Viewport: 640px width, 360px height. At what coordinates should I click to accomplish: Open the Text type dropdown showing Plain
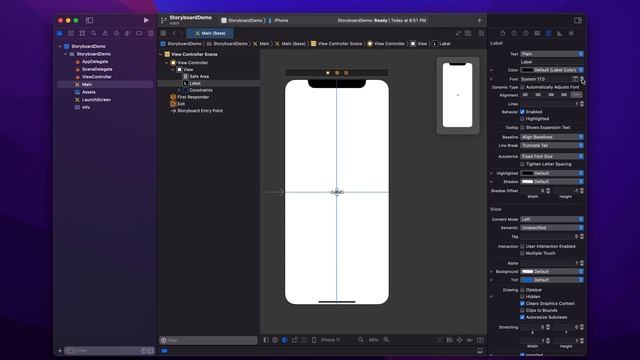[551, 54]
